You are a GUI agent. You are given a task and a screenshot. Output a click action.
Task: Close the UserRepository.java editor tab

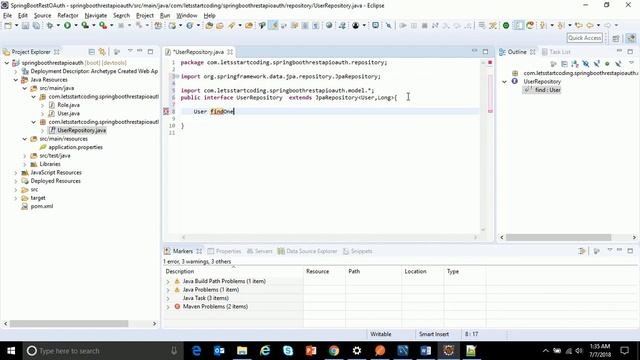pyautogui.click(x=230, y=52)
